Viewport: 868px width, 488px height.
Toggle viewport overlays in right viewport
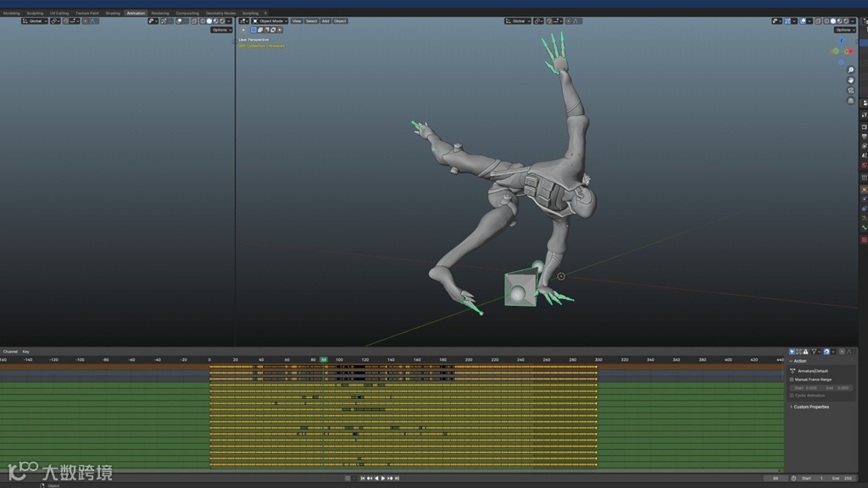(804, 21)
